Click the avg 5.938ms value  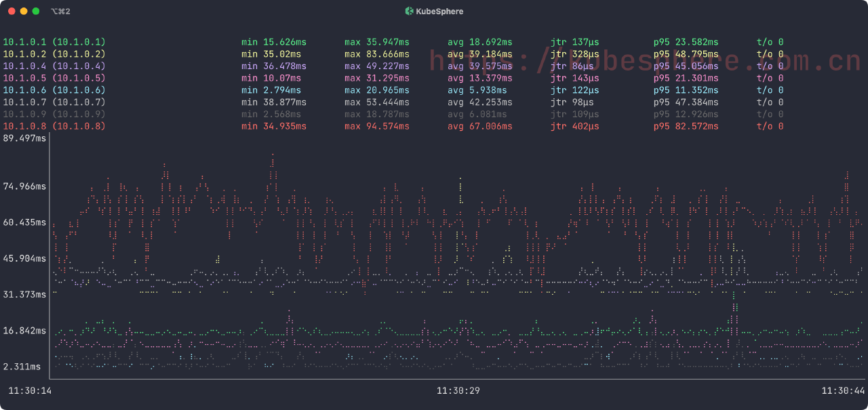(477, 90)
